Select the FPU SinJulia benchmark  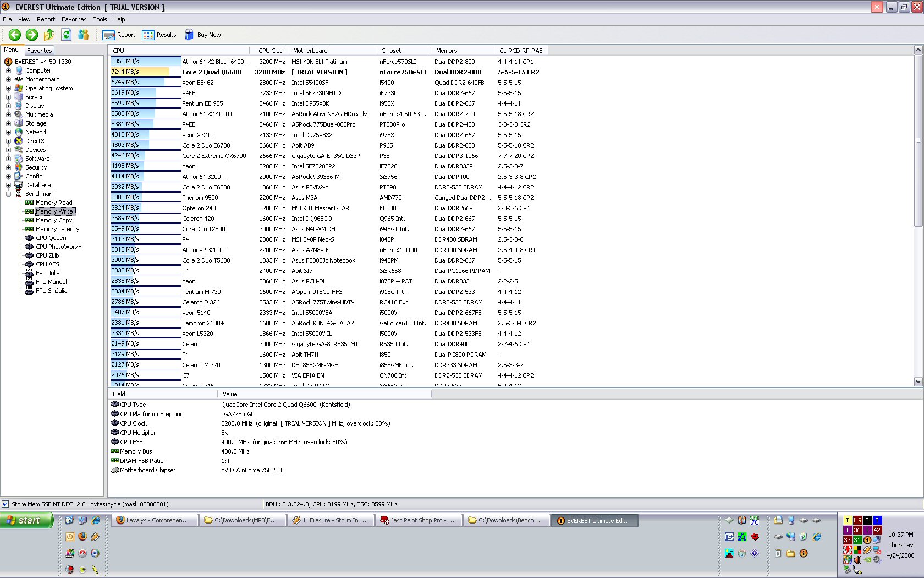click(x=51, y=291)
